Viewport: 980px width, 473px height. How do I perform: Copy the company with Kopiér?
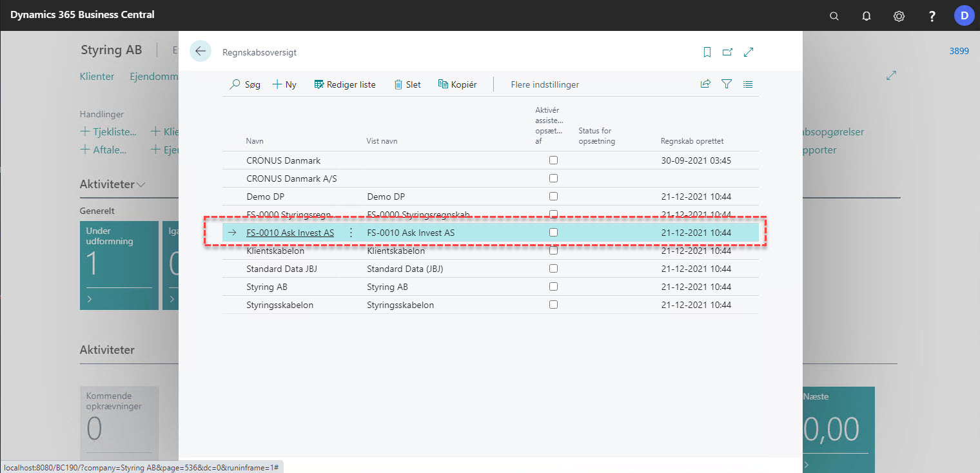pos(457,84)
